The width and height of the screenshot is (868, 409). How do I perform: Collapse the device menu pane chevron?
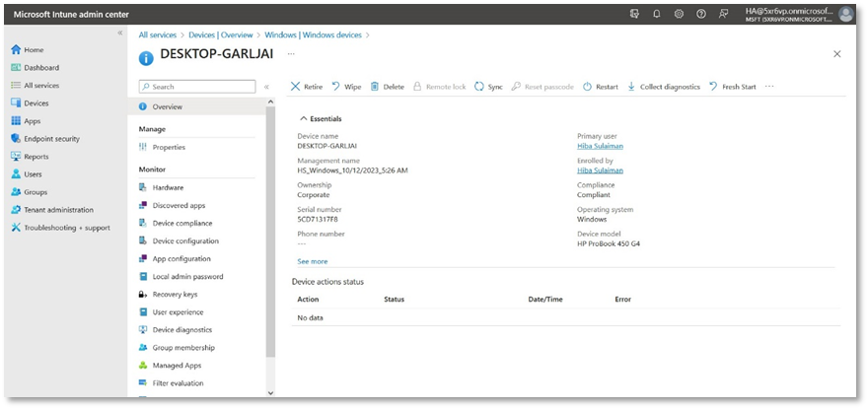click(x=266, y=87)
